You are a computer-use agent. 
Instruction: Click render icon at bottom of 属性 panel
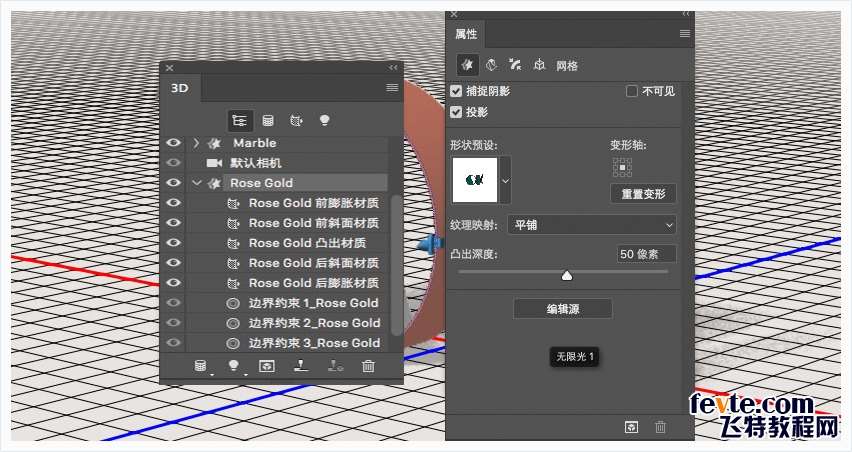pyautogui.click(x=631, y=427)
